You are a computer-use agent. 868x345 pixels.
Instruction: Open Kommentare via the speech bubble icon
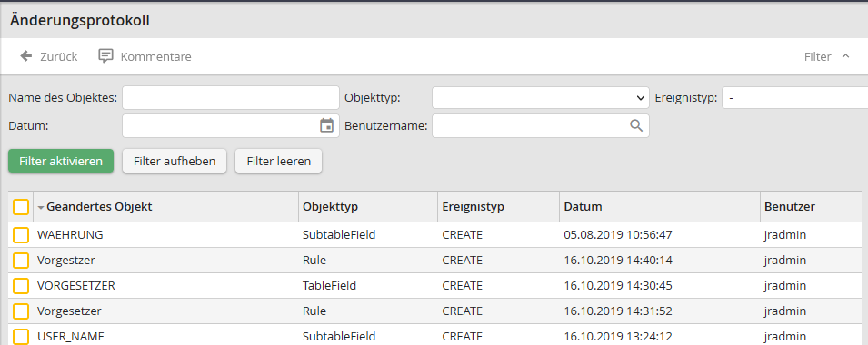coord(105,56)
